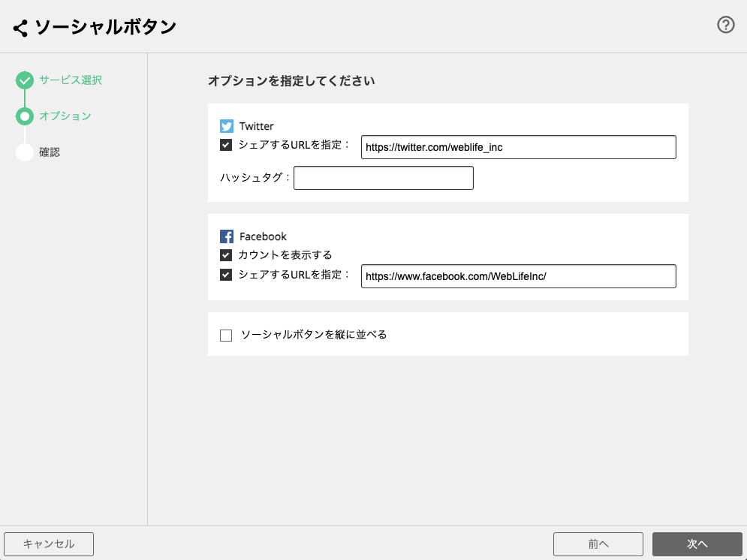747x560 pixels.
Task: Click the Twitter section label
Action: (x=256, y=126)
